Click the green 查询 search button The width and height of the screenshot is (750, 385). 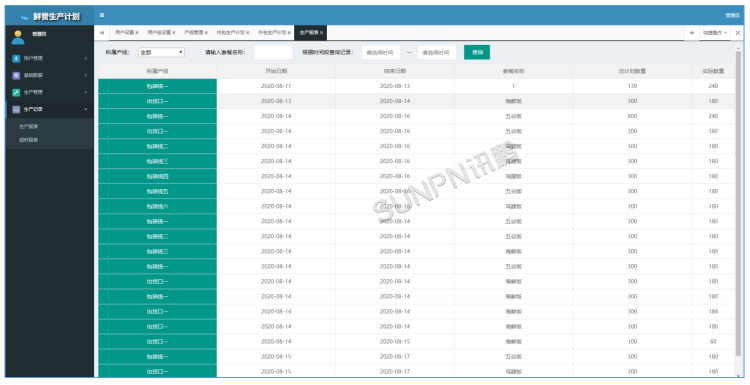[477, 53]
